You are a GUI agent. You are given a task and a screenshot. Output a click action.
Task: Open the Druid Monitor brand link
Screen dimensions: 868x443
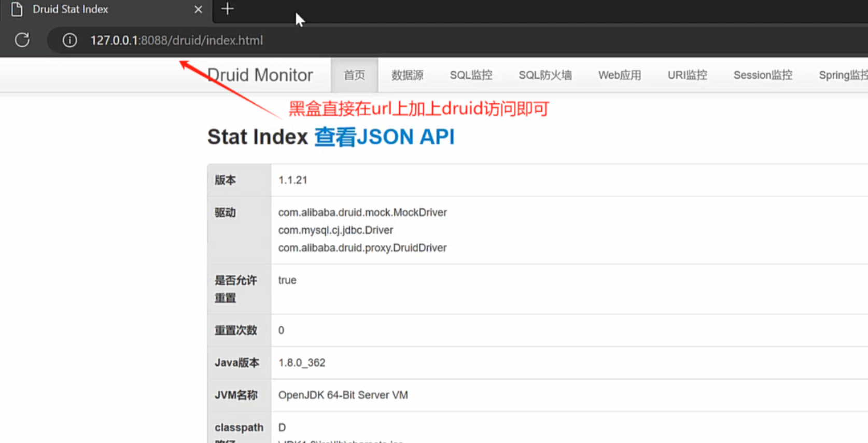tap(260, 75)
